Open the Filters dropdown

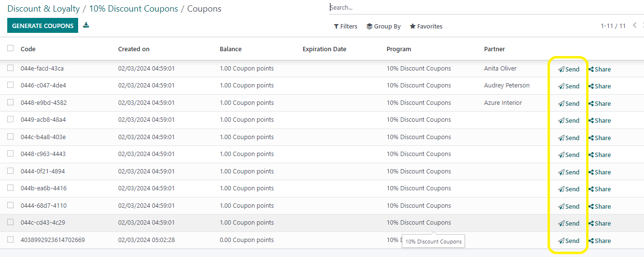[x=345, y=26]
